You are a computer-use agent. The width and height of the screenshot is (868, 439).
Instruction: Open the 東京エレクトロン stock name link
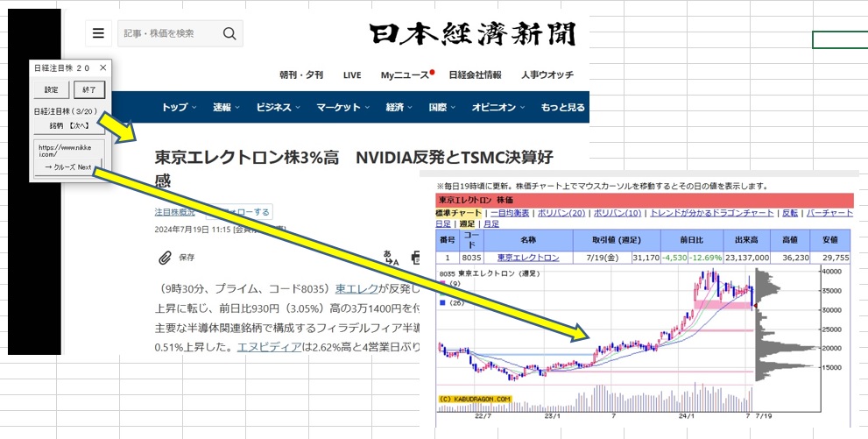[x=527, y=258]
